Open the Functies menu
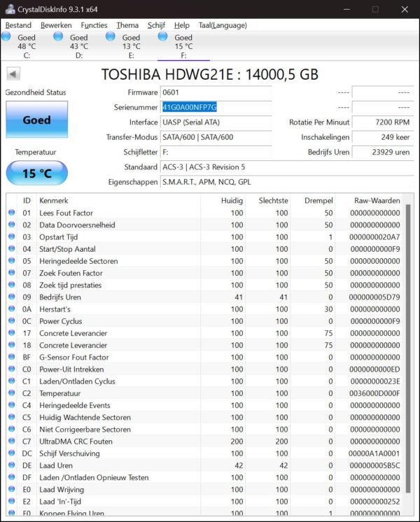 [x=94, y=25]
